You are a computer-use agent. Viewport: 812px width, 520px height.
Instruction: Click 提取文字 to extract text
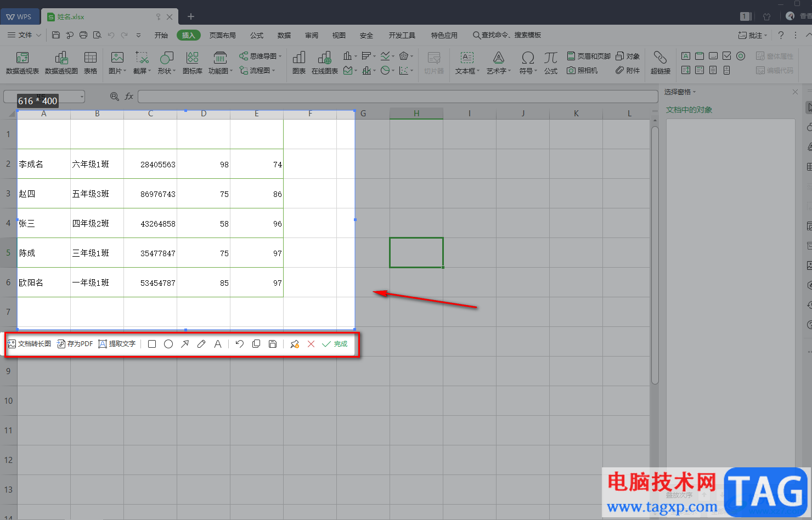point(117,344)
